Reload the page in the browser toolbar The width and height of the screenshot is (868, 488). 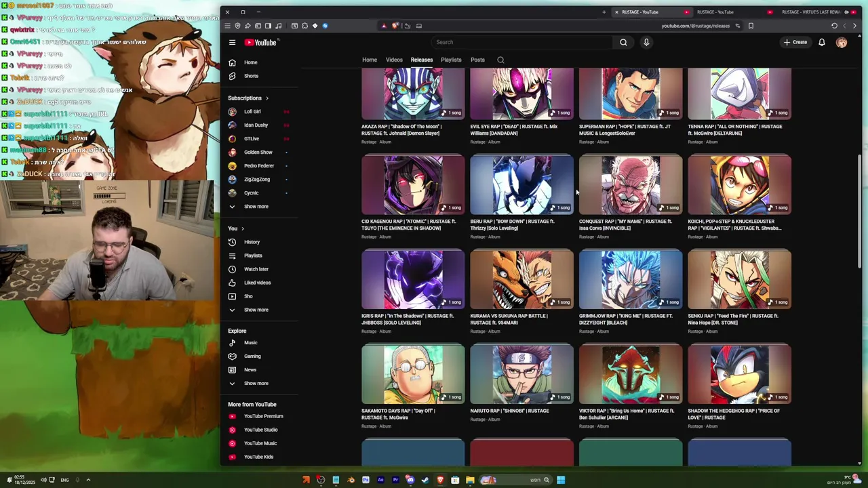pos(834,26)
